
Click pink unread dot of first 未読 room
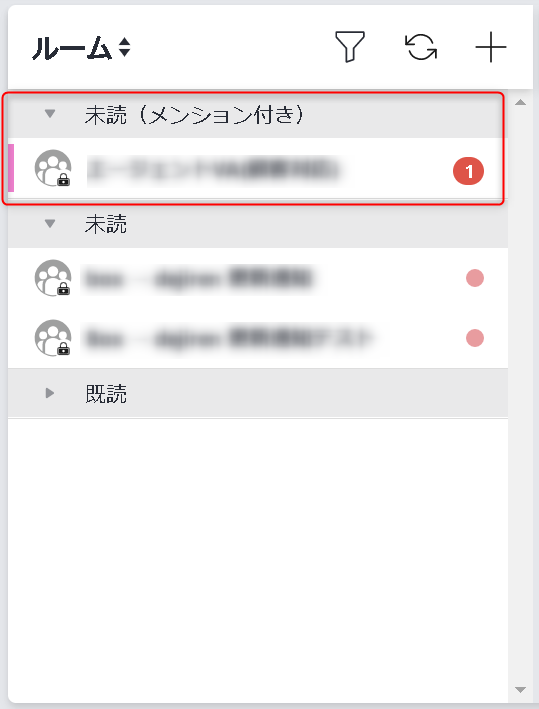click(475, 278)
